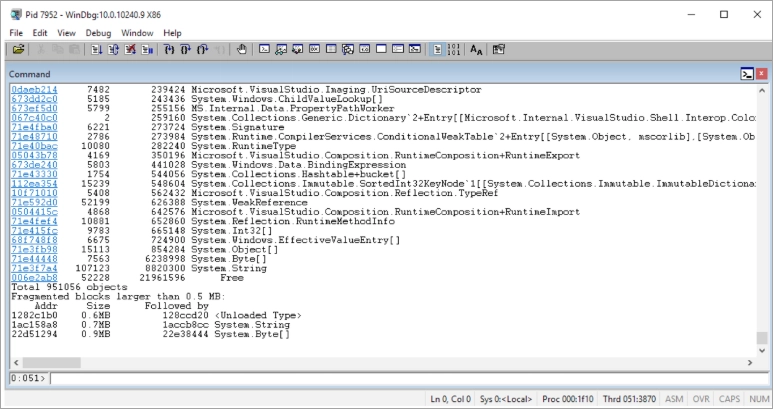Click 'Total 951056 objects' text line
Image resolution: width=773 pixels, height=409 pixels.
click(69, 287)
